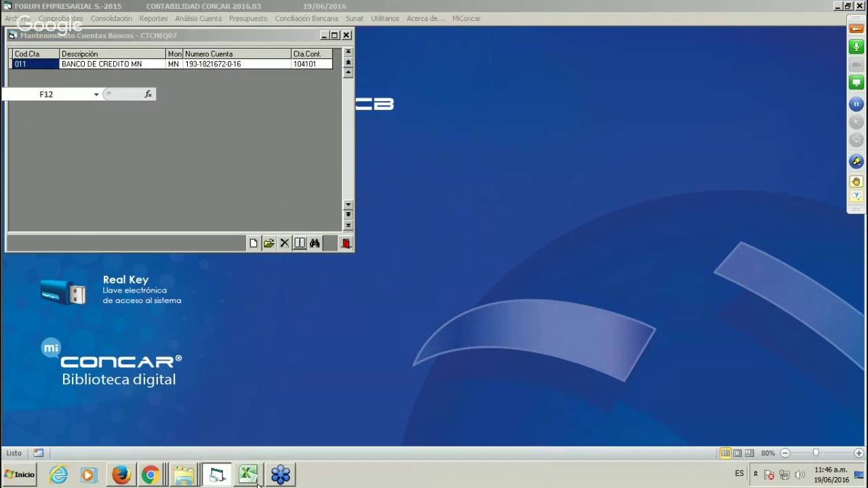Click the 80% zoom level
The image size is (868, 488).
click(768, 453)
